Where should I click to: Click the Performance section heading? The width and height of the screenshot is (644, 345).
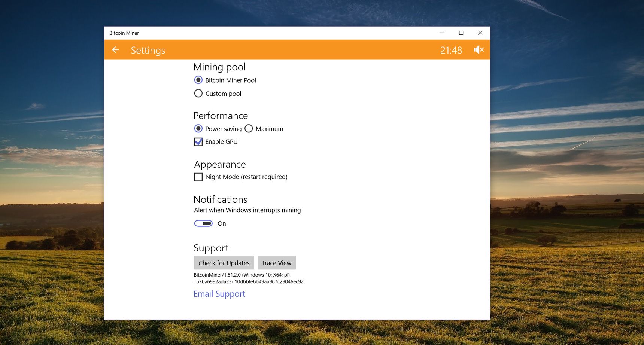point(221,116)
